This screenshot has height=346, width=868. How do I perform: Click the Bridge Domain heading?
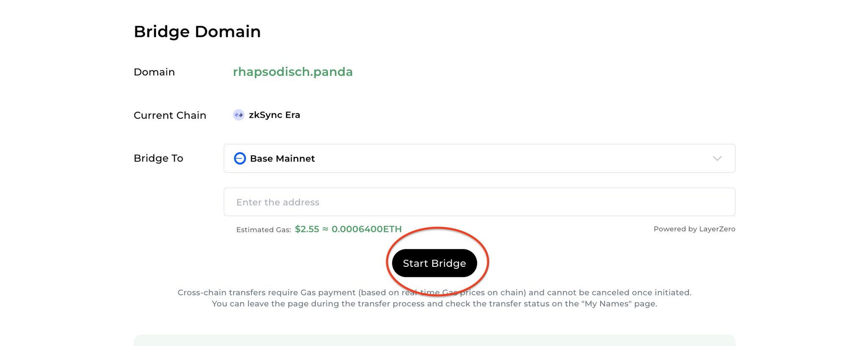coord(197,32)
